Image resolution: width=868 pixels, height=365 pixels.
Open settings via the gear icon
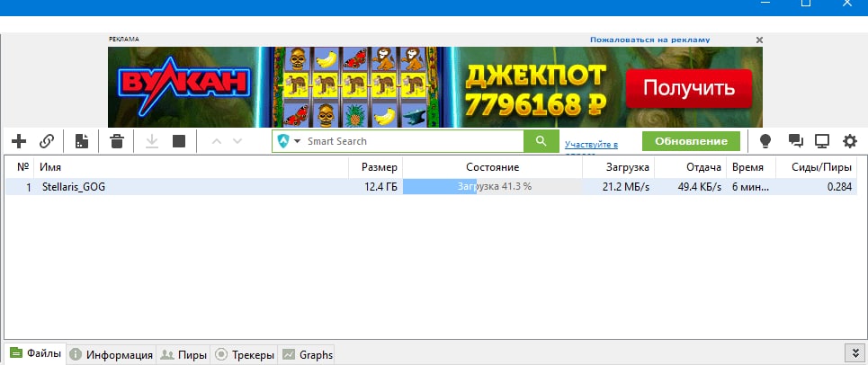[x=850, y=141]
